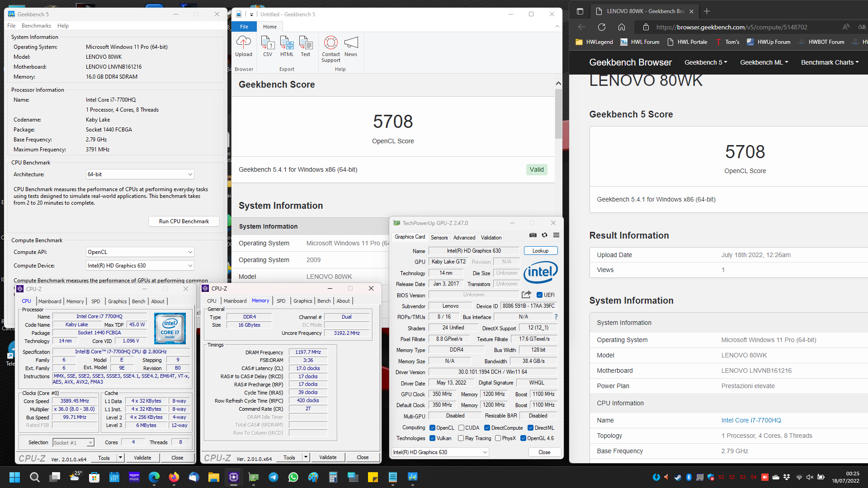Image resolution: width=868 pixels, height=488 pixels.
Task: Toggle OpenGL 4.6 checkbox in GPU-Z
Action: [524, 438]
